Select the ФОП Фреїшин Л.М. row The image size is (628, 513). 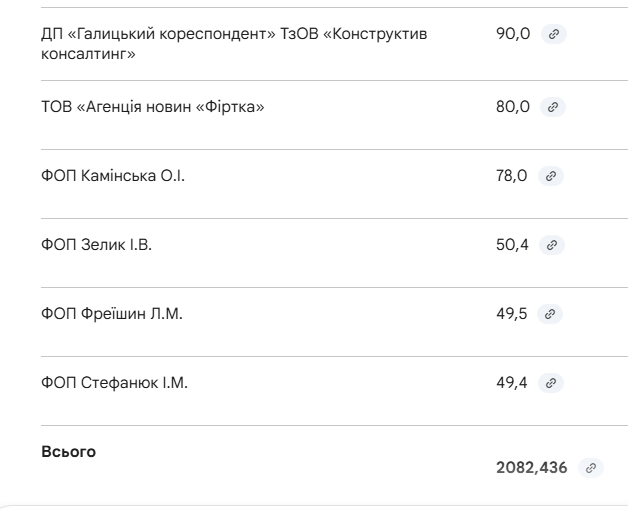click(112, 314)
